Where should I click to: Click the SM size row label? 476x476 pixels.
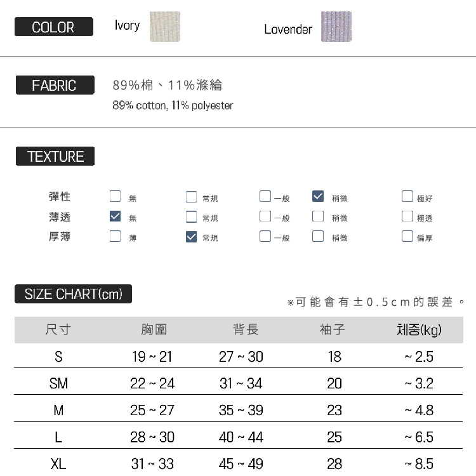58,383
